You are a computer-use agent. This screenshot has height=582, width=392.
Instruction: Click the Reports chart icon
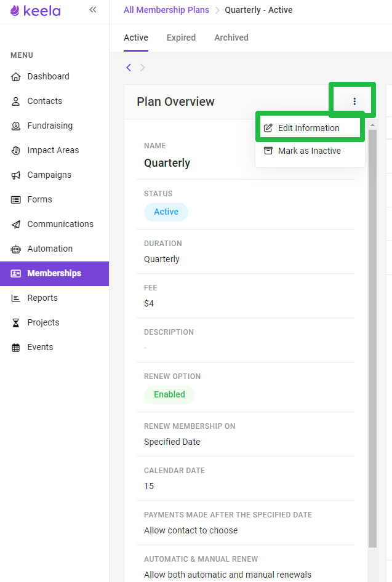15,298
